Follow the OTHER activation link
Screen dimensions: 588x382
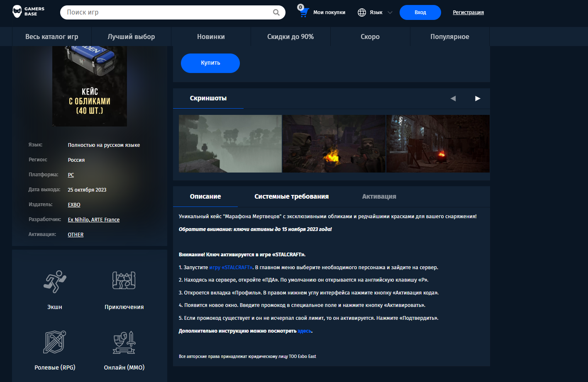[76, 235]
